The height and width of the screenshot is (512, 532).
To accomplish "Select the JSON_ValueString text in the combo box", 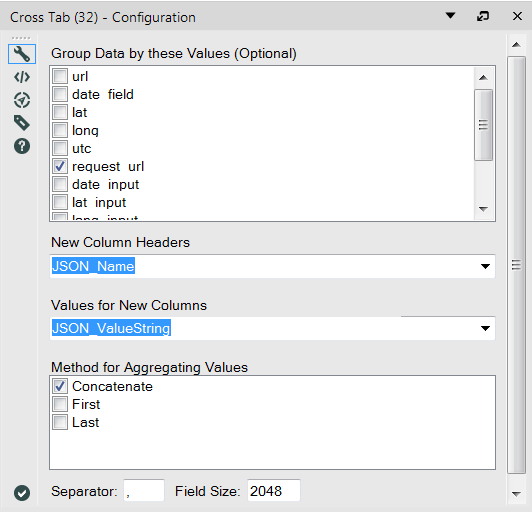I will point(111,328).
